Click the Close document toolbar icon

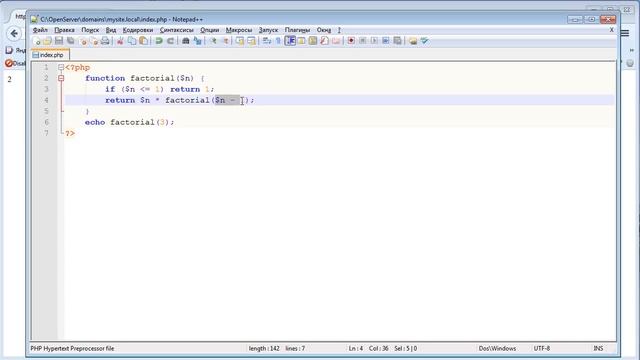tap(83, 41)
